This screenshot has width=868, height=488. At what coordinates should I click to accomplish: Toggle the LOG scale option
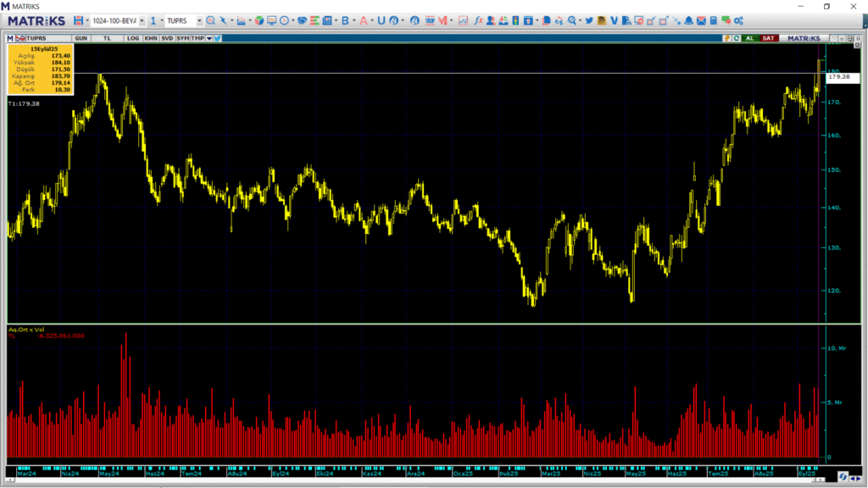133,38
